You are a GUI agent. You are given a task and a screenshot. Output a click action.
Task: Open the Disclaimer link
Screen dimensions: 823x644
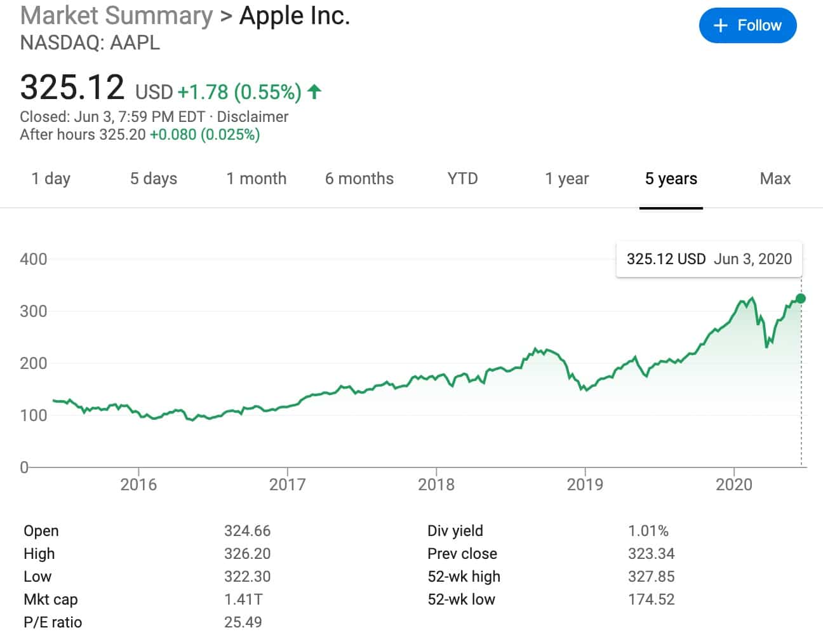[x=251, y=117]
